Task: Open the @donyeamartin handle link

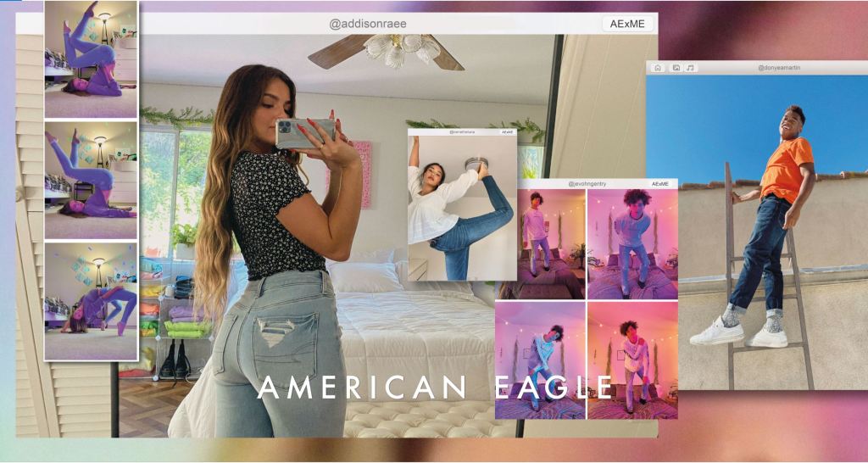Action: pos(779,67)
